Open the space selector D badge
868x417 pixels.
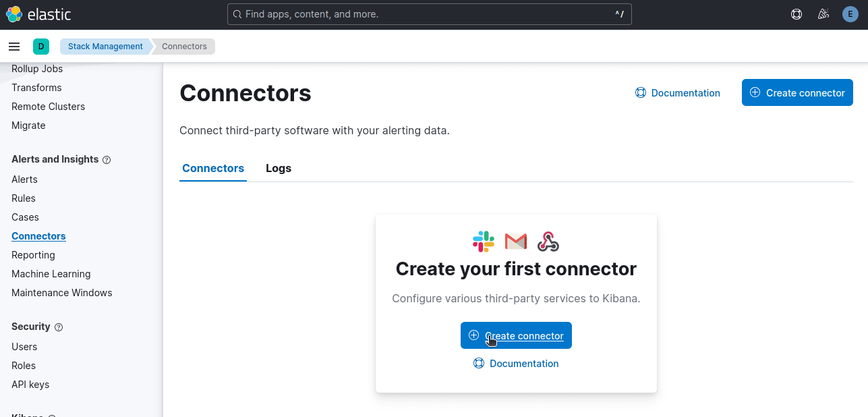tap(41, 47)
